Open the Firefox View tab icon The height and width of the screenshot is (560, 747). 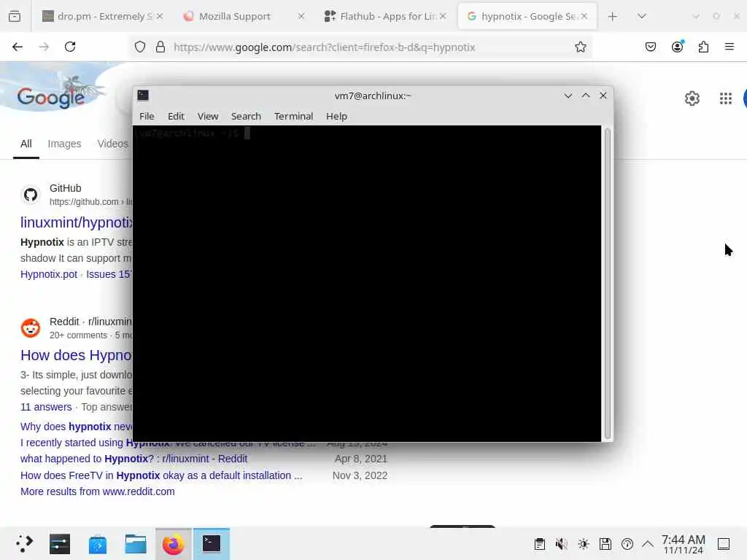(x=15, y=16)
